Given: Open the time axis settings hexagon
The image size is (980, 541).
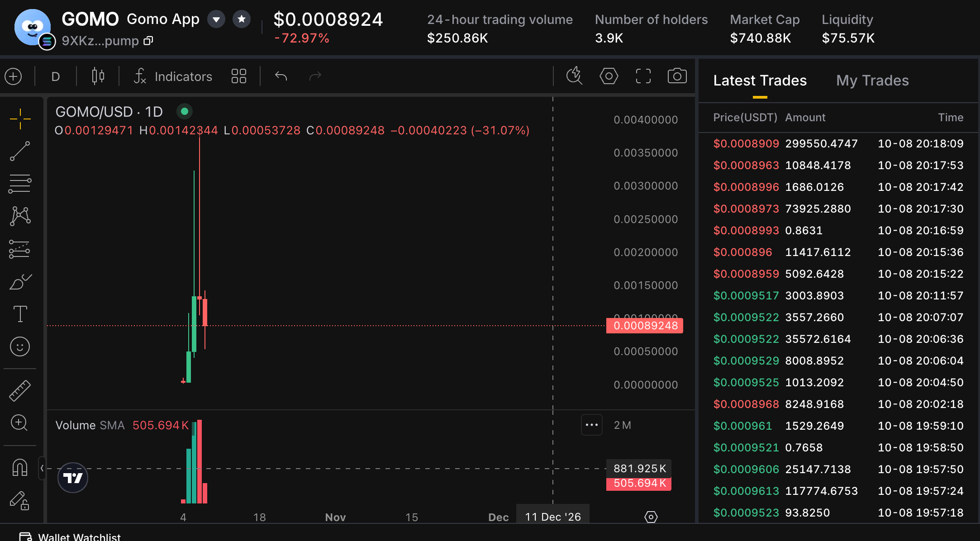Looking at the screenshot, I should click(x=651, y=517).
